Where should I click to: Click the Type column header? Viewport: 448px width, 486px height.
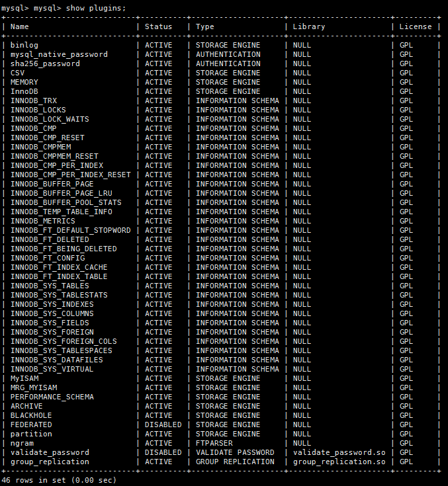point(205,26)
